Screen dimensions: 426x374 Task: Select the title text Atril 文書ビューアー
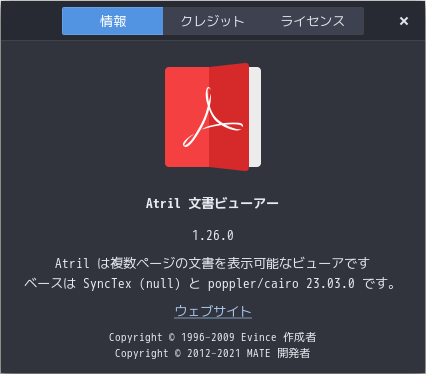[212, 203]
